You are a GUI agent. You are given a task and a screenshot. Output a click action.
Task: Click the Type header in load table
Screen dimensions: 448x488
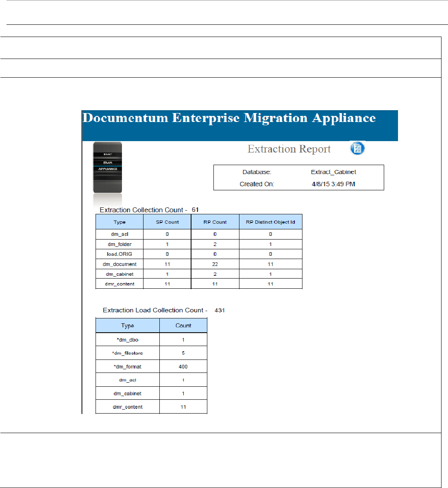tap(128, 326)
